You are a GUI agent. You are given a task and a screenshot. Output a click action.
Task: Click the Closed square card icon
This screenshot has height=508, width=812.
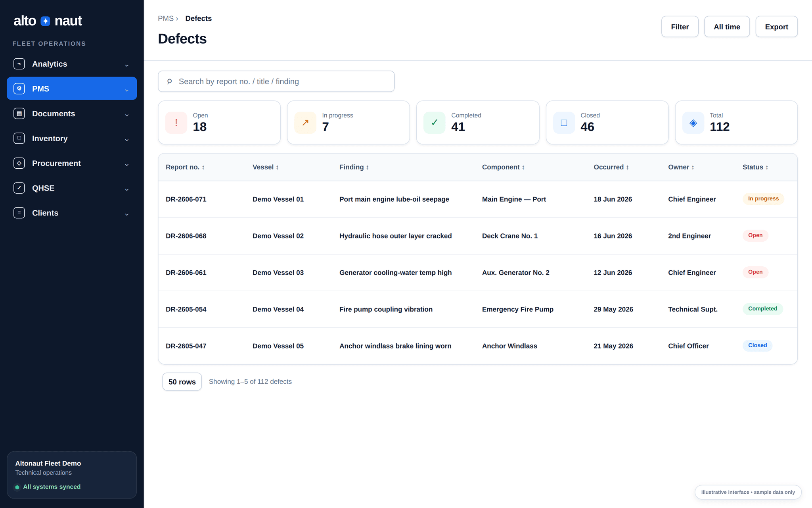tap(564, 123)
